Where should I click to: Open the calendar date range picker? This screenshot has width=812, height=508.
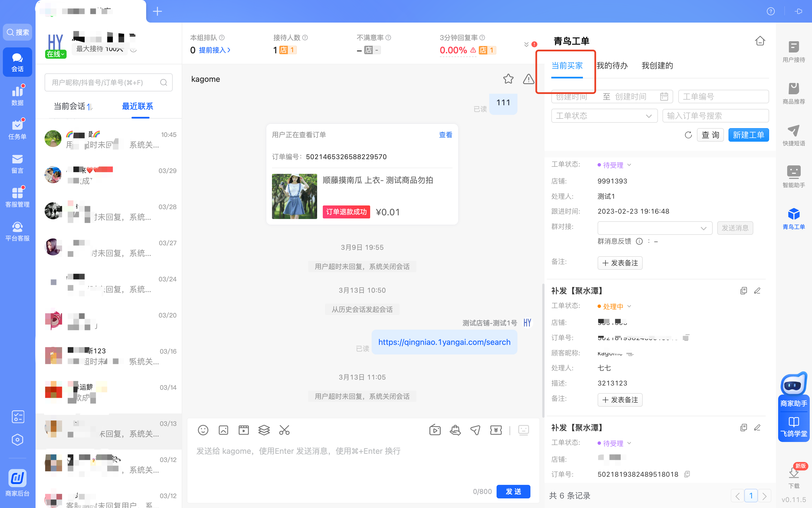(x=664, y=97)
